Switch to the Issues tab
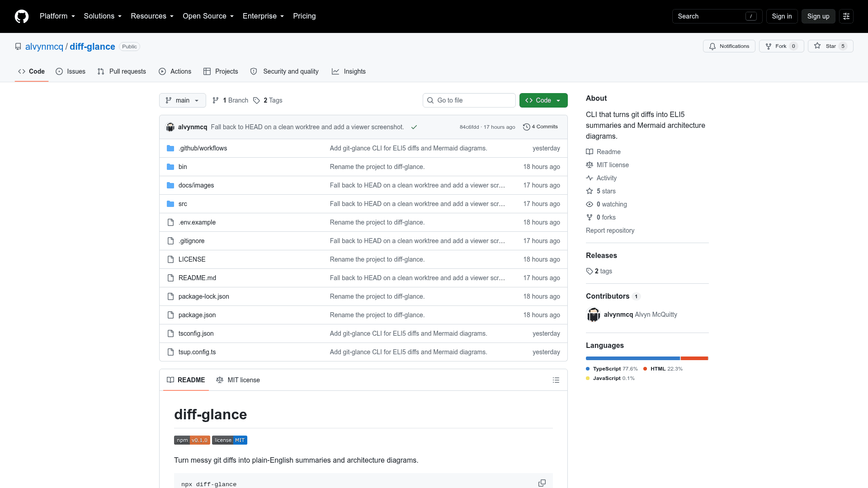The height and width of the screenshot is (488, 868). pyautogui.click(x=71, y=71)
